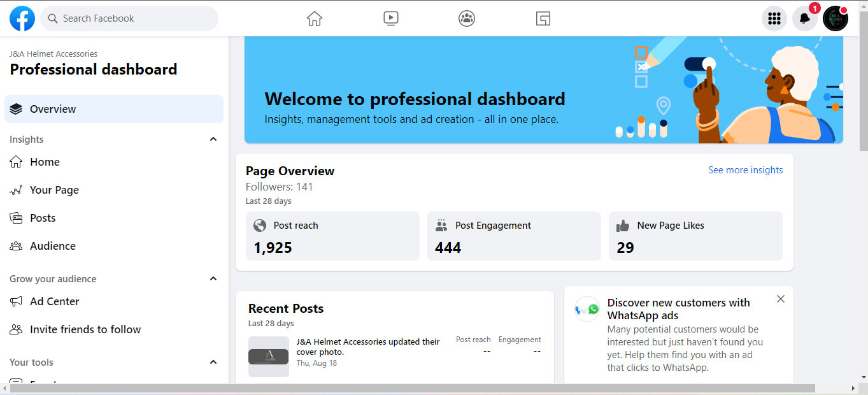The height and width of the screenshot is (395, 868).
Task: Click the horizontal scrollbar thumb
Action: point(412,388)
